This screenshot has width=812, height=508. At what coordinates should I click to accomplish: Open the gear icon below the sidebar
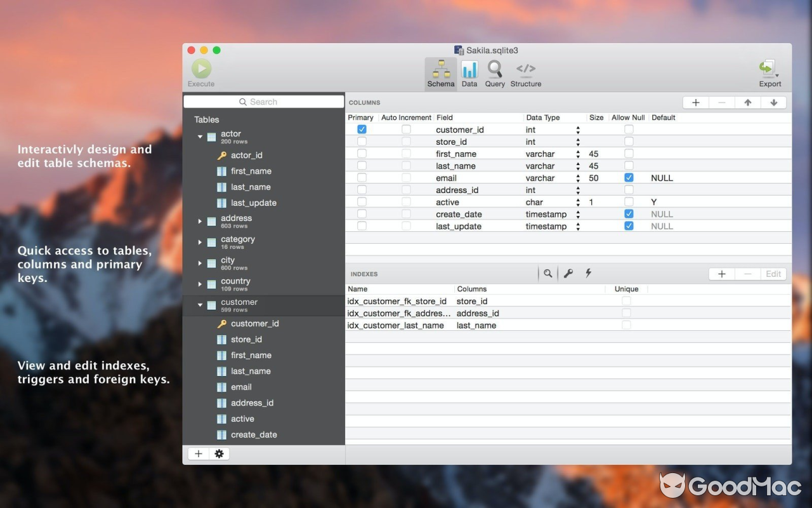click(x=219, y=453)
